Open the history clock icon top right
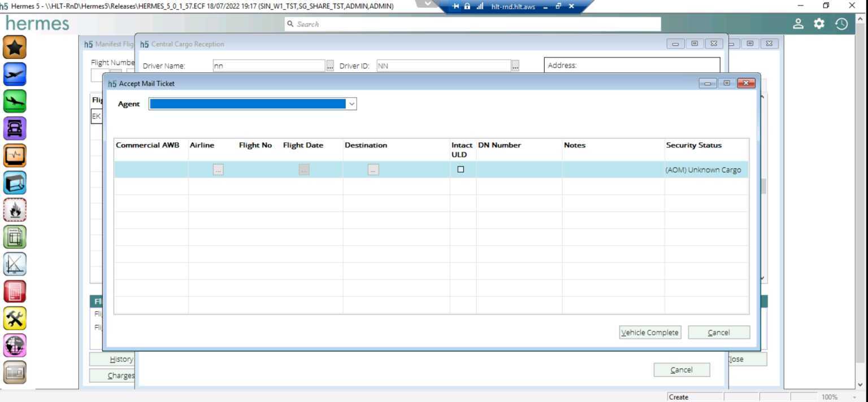The image size is (868, 402). [x=841, y=24]
